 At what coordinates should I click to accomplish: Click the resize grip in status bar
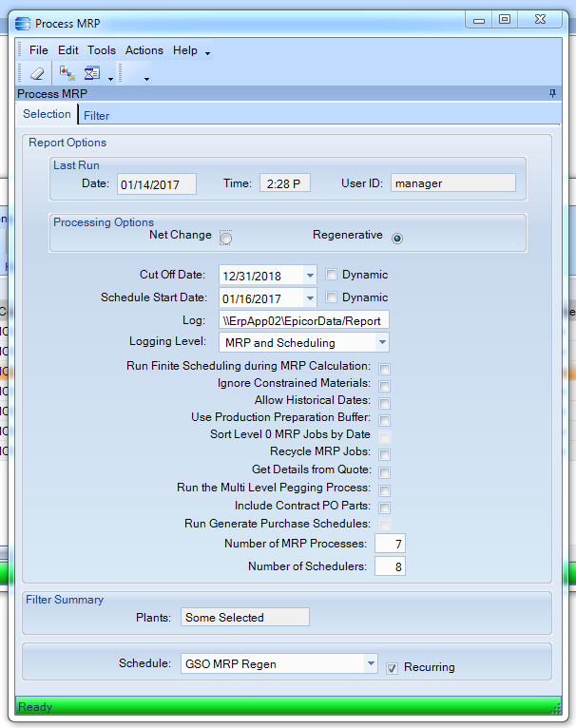[x=555, y=708]
